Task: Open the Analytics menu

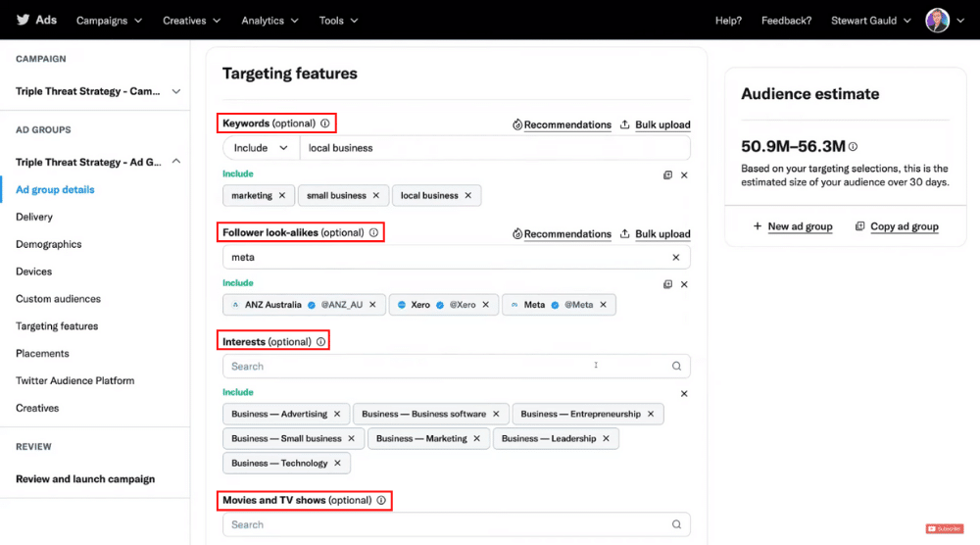Action: coord(270,21)
